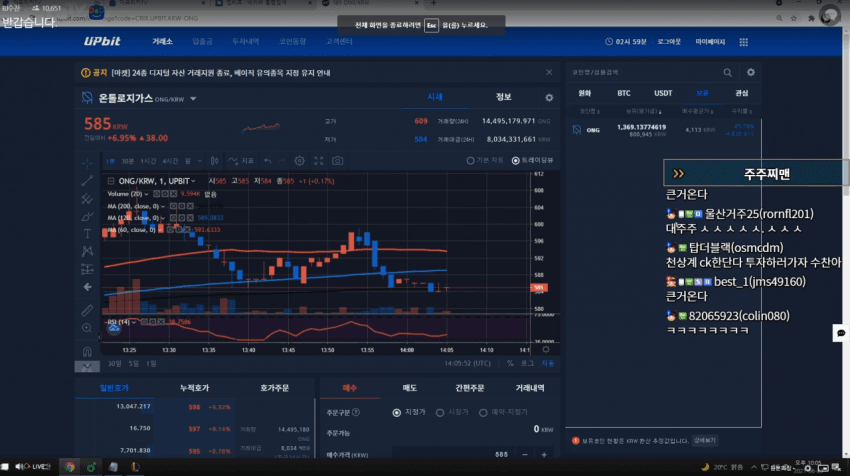This screenshot has width=850, height=476.
Task: Expand the MA (200, close, 0) options
Action: (163, 206)
